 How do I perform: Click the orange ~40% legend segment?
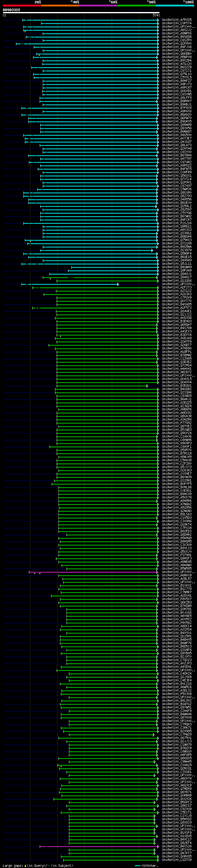pos(60,6)
